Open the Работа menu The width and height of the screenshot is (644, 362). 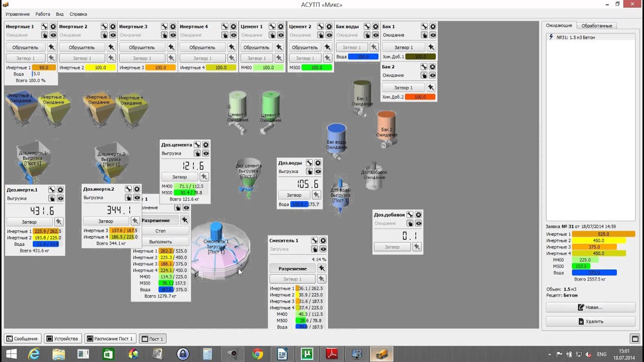[x=43, y=14]
